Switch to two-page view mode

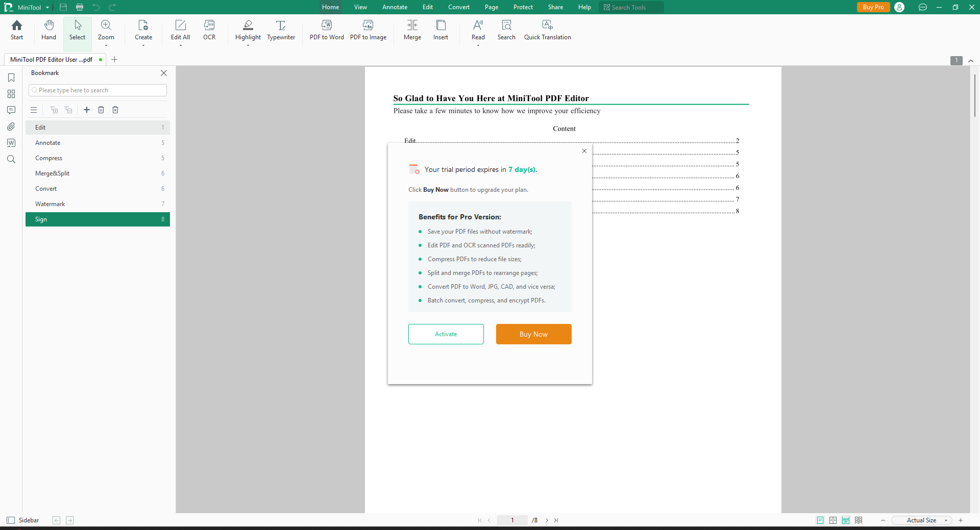[833, 520]
